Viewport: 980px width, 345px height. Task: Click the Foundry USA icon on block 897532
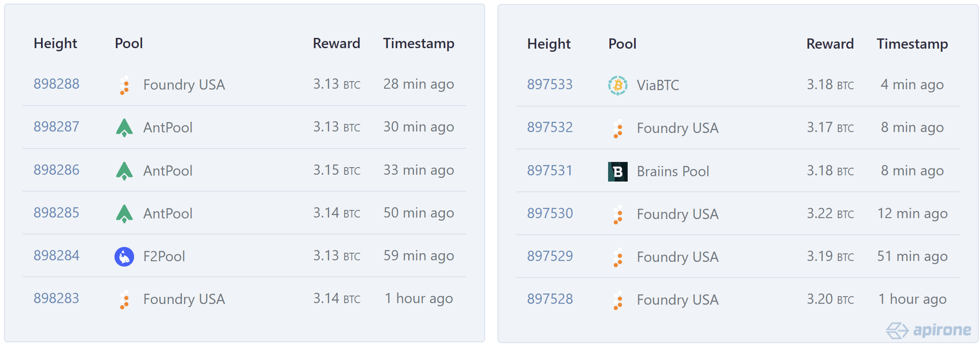coord(618,127)
